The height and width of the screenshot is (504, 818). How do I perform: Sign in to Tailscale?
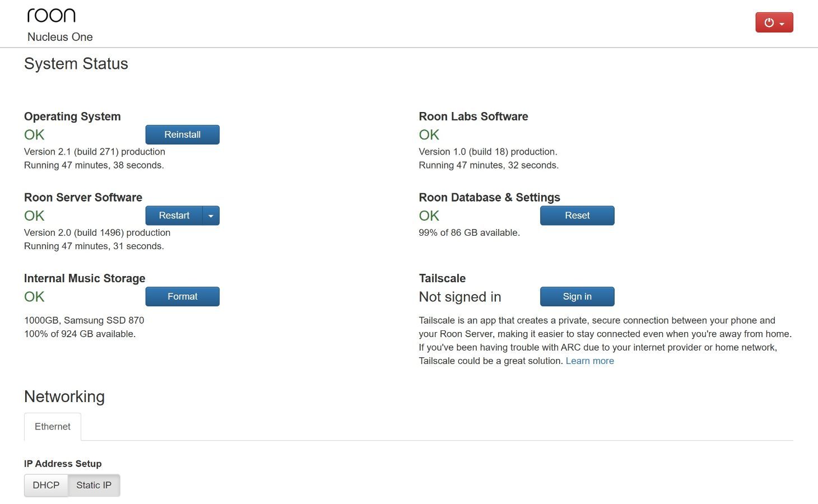click(577, 297)
